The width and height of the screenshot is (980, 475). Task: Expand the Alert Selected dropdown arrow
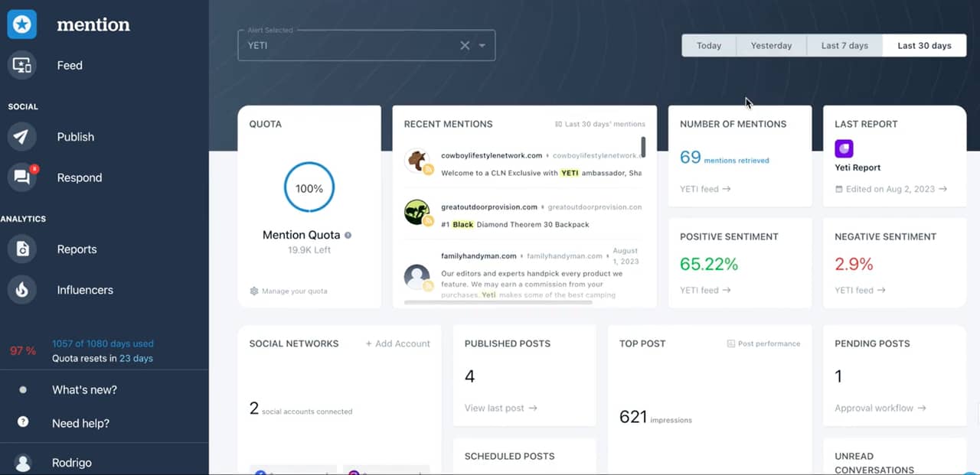(482, 46)
